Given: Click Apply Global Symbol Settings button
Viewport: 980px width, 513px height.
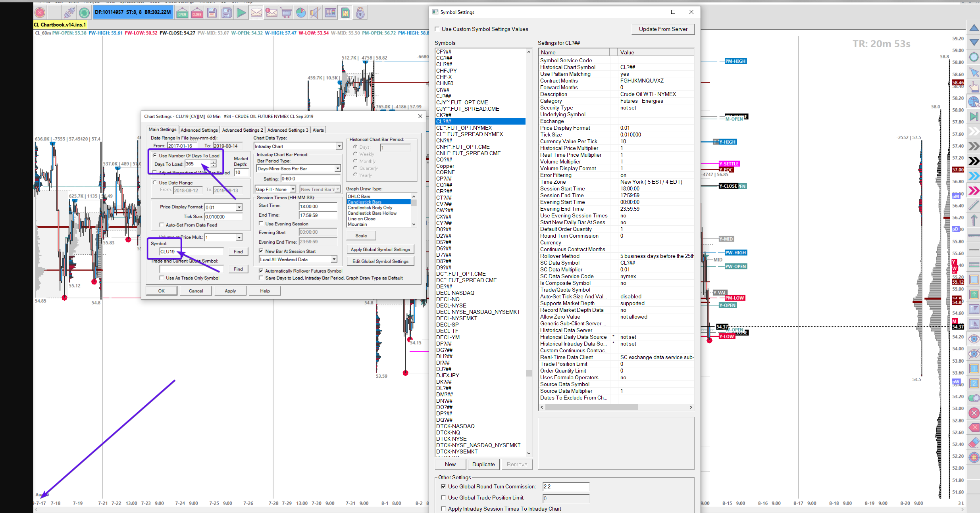Looking at the screenshot, I should (380, 250).
